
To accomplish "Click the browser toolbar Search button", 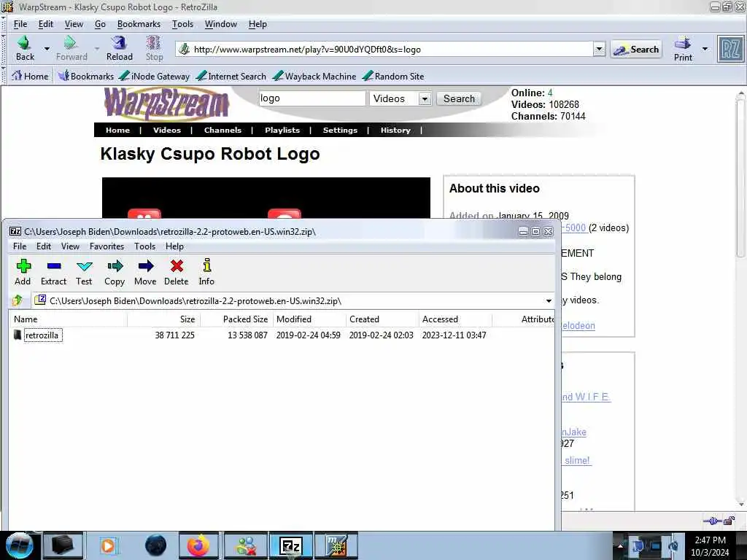I will (x=636, y=49).
